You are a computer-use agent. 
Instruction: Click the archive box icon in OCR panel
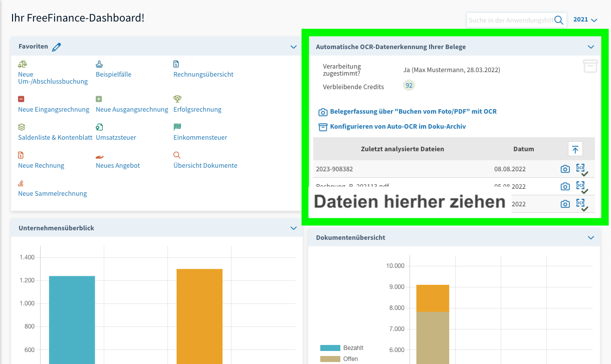[590, 66]
